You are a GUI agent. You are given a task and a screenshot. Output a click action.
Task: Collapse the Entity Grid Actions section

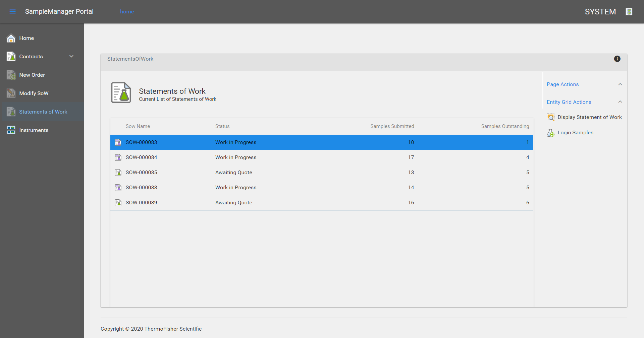click(x=620, y=102)
